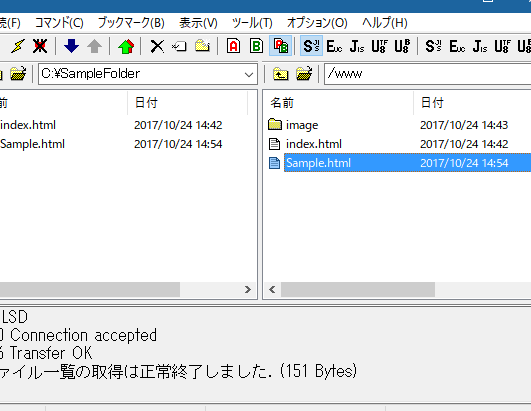
Task: Click the rename file toolbar icon
Action: (x=179, y=46)
